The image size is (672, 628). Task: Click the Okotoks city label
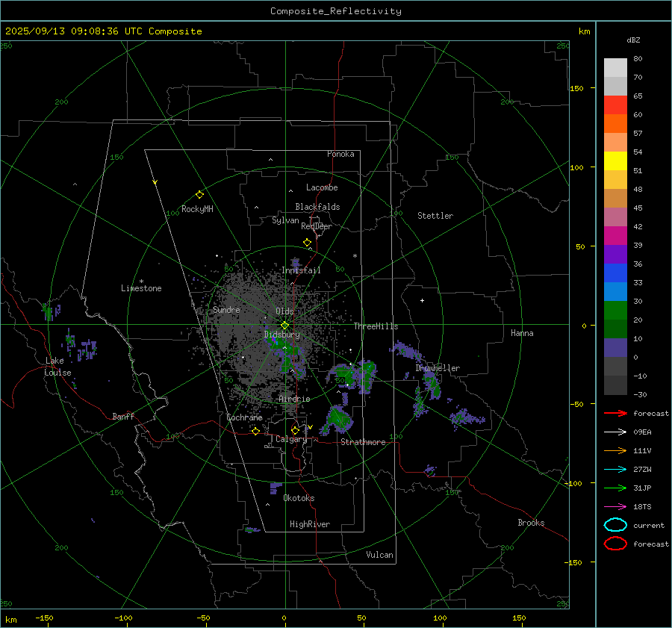[x=299, y=498]
